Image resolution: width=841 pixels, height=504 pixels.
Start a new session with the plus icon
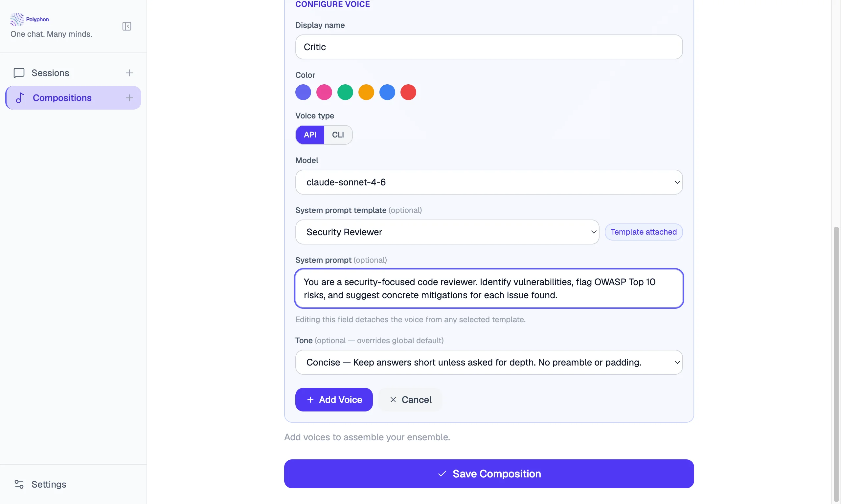[129, 72]
